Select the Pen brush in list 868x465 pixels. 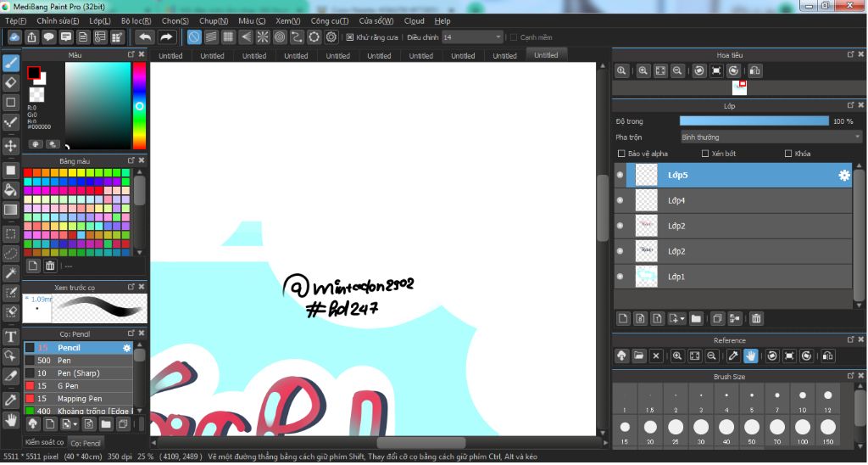78,361
